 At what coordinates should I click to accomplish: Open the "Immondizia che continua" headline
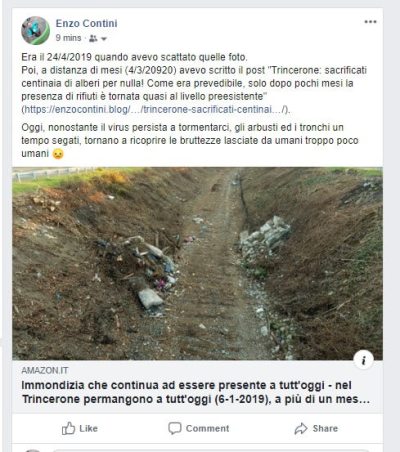pyautogui.click(x=196, y=392)
